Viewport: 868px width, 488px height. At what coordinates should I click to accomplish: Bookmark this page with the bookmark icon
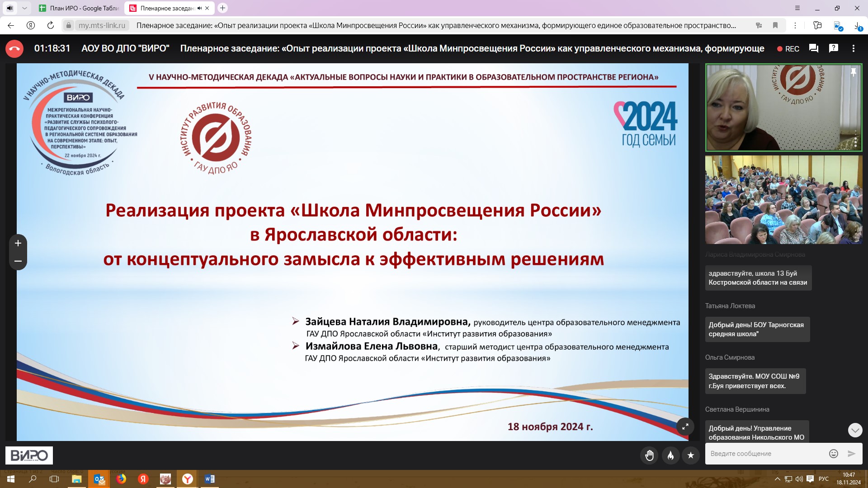[x=775, y=25]
